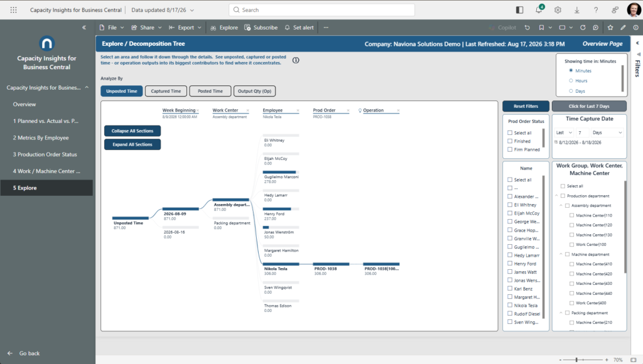The width and height of the screenshot is (643, 364).
Task: Remove the Week Beginning level with its x
Action: point(198,110)
